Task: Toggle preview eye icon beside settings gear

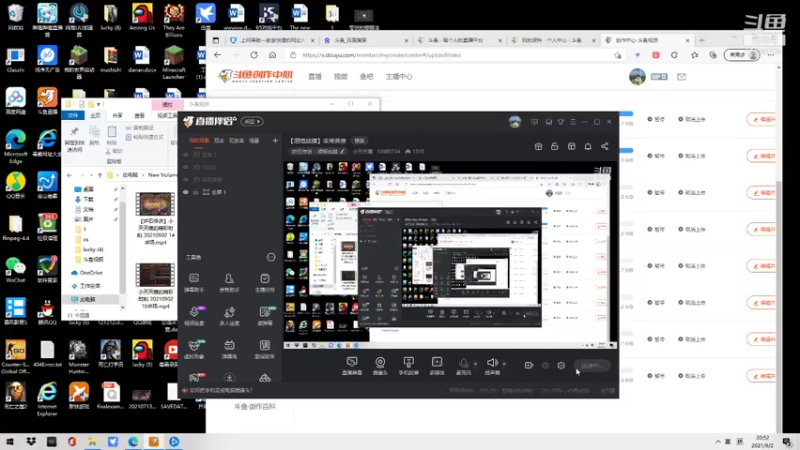Action: click(x=545, y=365)
